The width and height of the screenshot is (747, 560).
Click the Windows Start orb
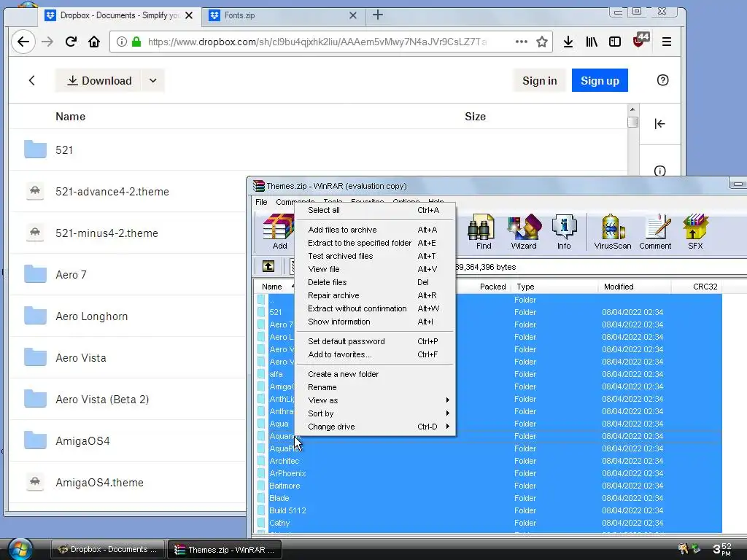pyautogui.click(x=20, y=549)
